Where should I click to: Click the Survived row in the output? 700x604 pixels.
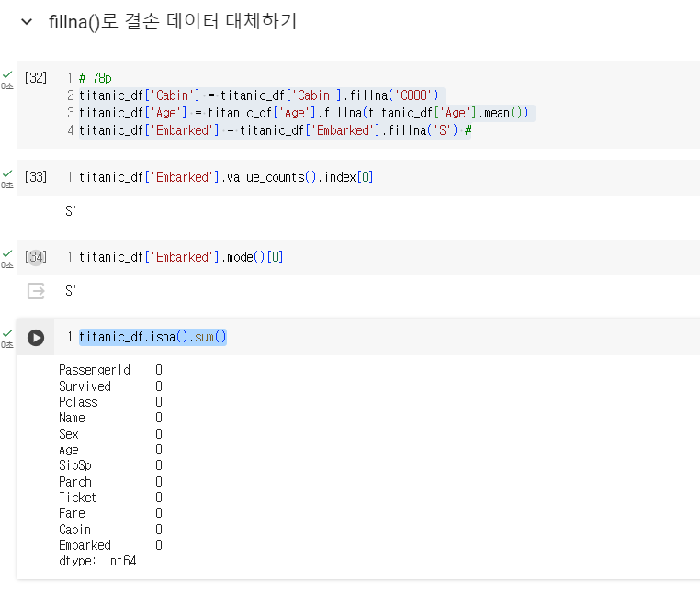click(x=111, y=386)
